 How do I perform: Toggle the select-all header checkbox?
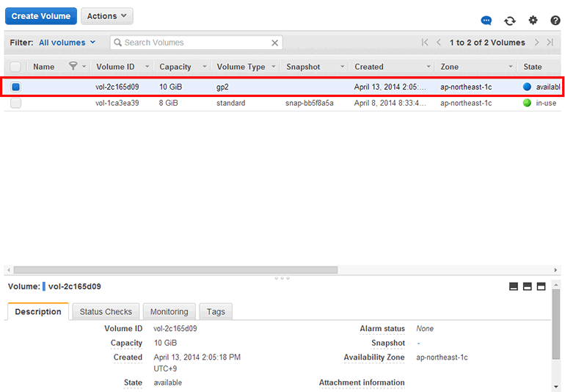tap(15, 67)
